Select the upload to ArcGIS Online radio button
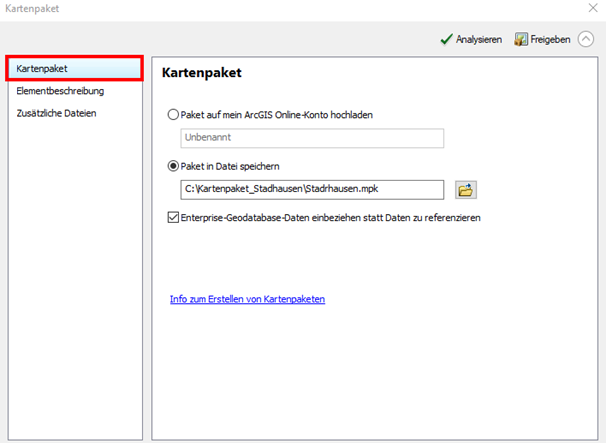 pos(174,115)
